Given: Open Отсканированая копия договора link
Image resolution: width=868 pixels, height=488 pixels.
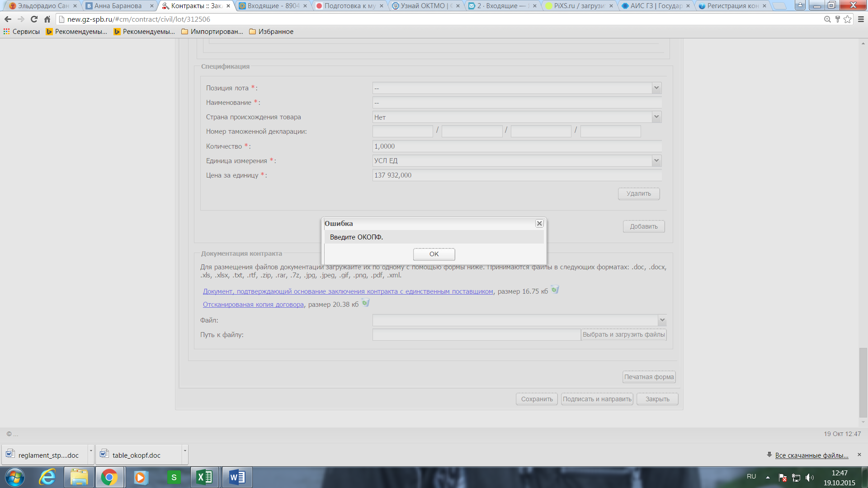Looking at the screenshot, I should pyautogui.click(x=253, y=305).
